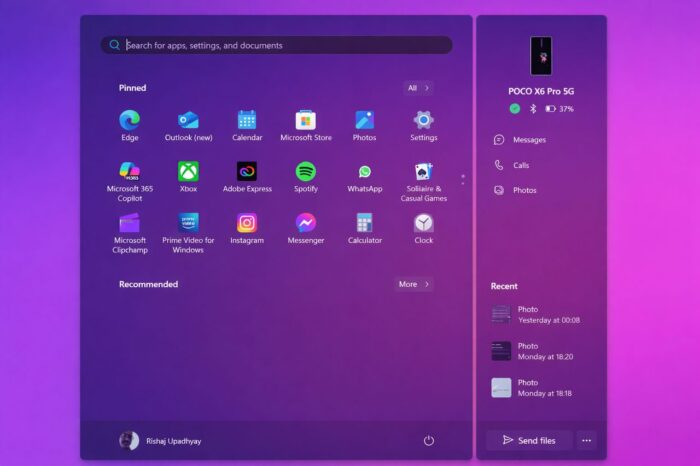700x466 pixels.
Task: Click the green connected status icon
Action: pyautogui.click(x=515, y=108)
